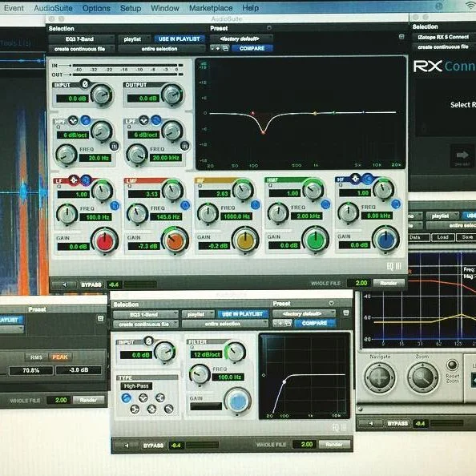
Task: Toggle the LF band IN button
Action: coord(115,206)
